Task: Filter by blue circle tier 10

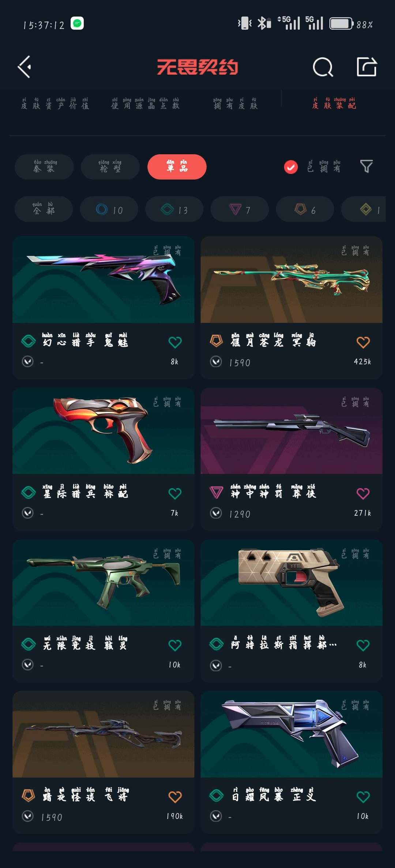Action: (x=109, y=209)
